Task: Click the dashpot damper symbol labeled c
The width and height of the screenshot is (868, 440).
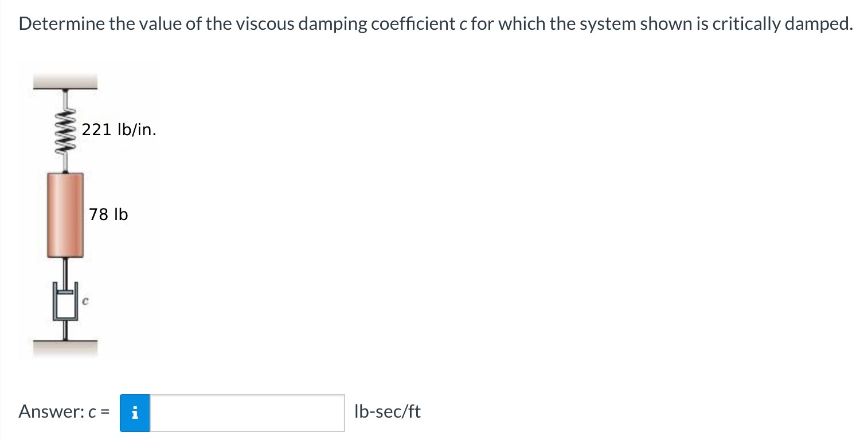Action: (66, 302)
